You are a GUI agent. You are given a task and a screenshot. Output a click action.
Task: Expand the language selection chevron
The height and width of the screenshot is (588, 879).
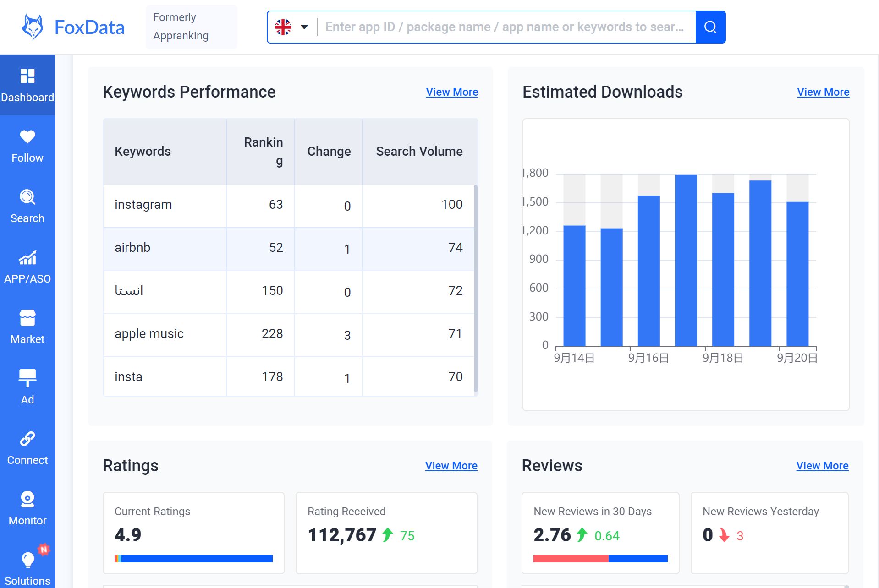coord(303,27)
